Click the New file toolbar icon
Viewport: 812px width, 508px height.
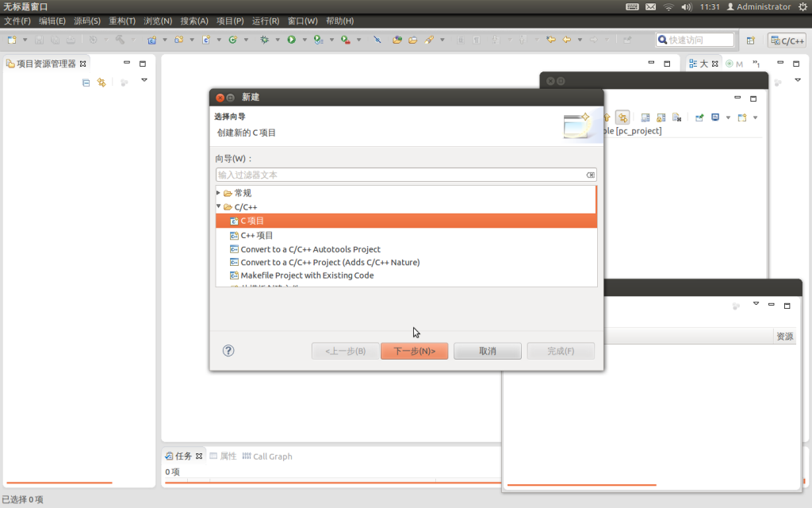pyautogui.click(x=12, y=40)
